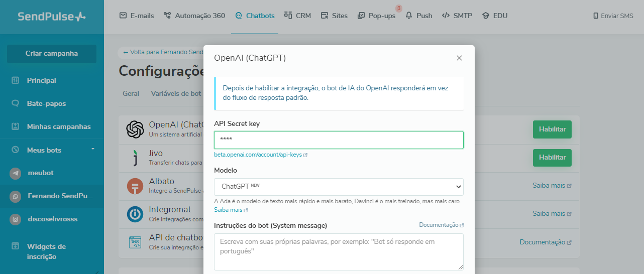Screen dimensions: 644x274
Task: Click the Widgets de inscrição icon
Action: 16,246
